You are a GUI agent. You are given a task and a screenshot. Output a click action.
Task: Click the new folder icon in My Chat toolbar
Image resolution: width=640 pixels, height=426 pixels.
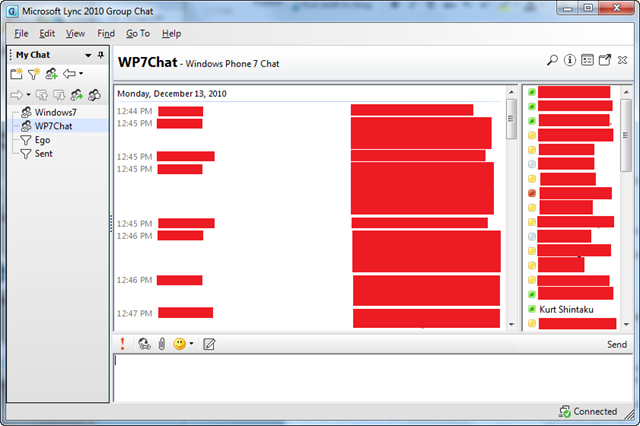pyautogui.click(x=16, y=74)
